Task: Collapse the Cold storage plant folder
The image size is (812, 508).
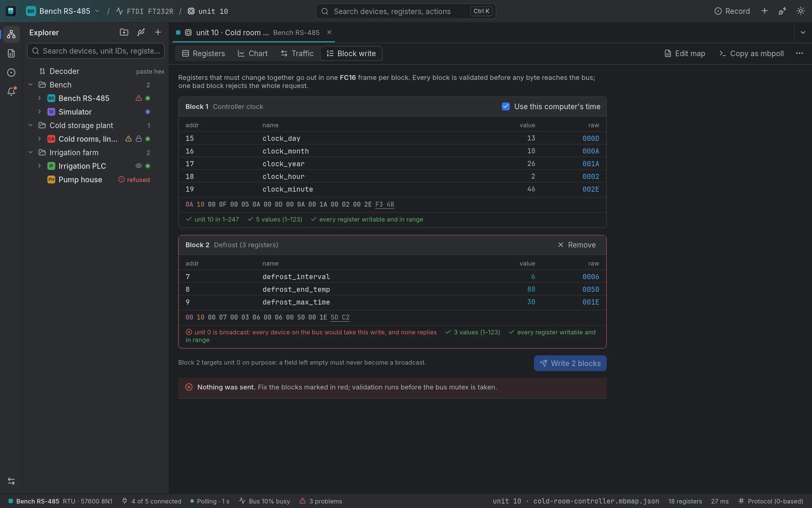Action: (30, 125)
